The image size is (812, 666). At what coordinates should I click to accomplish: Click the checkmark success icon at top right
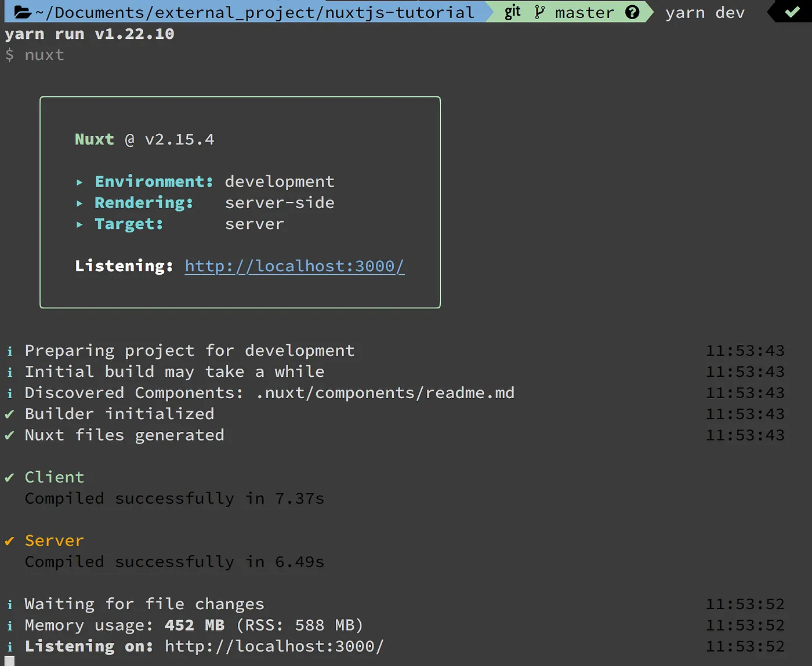pos(792,12)
